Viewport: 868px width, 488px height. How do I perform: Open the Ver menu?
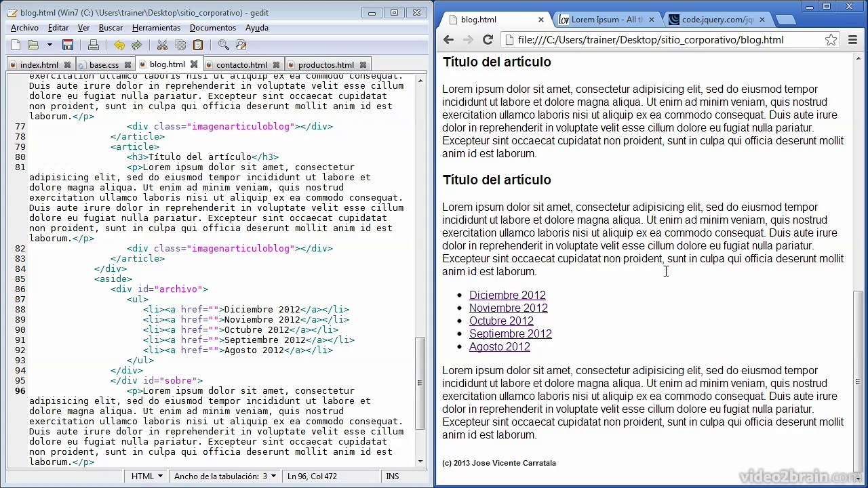point(83,28)
